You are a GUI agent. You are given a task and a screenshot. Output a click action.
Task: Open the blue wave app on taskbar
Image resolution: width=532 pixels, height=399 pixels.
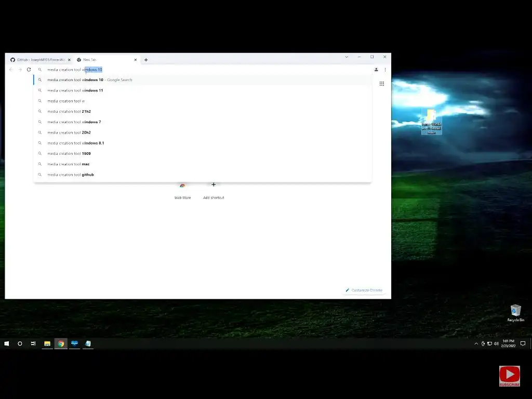tap(74, 343)
